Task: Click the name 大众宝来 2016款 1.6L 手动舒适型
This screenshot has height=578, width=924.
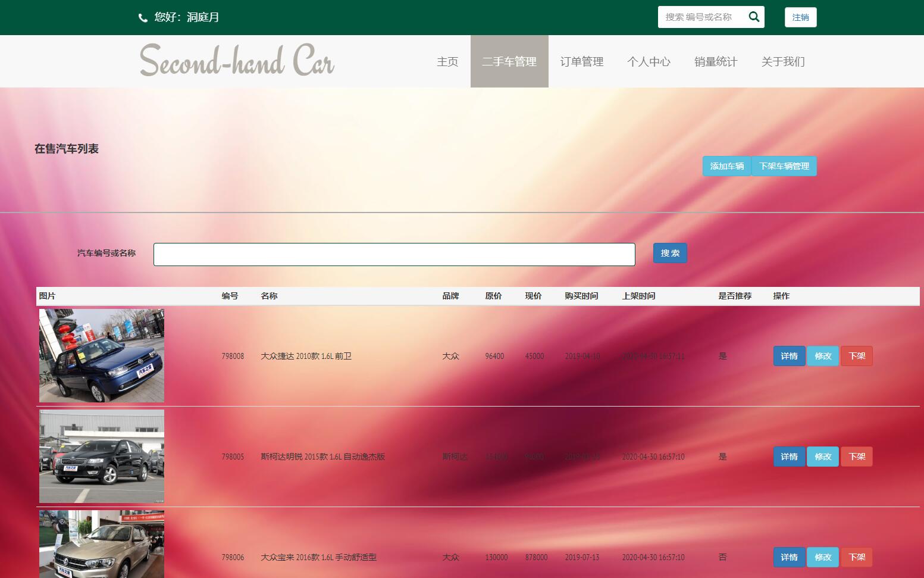Action: tap(319, 557)
